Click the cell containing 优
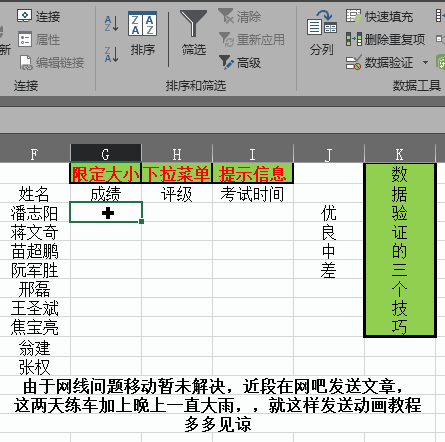Image resolution: width=445 pixels, height=442 pixels. [329, 212]
